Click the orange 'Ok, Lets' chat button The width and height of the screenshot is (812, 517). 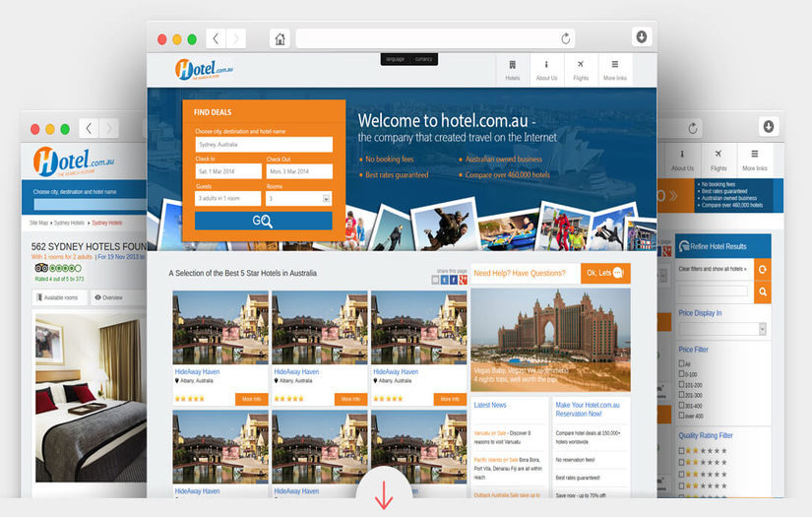click(x=605, y=273)
